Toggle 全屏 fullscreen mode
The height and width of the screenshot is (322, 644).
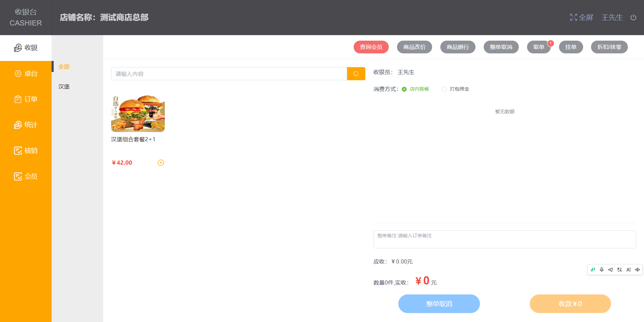point(581,18)
